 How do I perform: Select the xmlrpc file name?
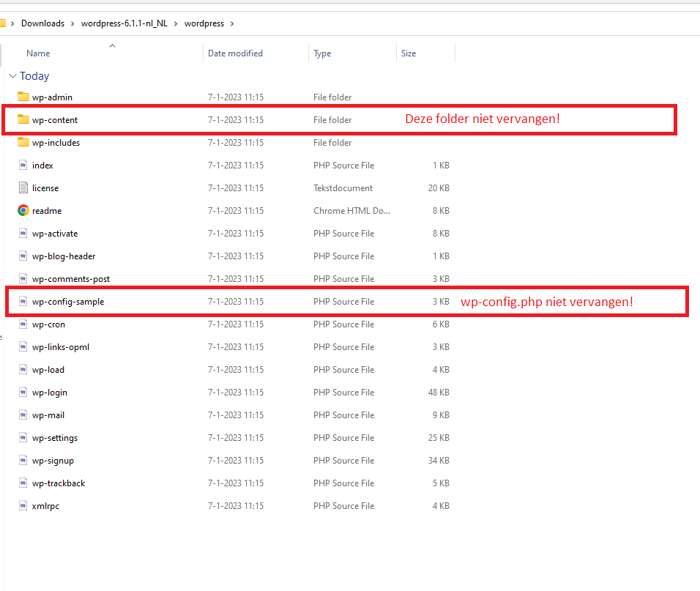pos(45,506)
